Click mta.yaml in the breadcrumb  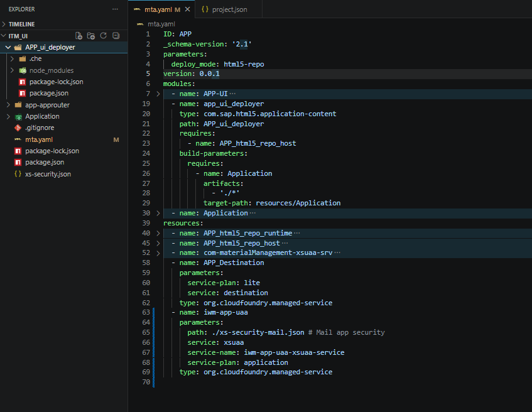tap(161, 24)
